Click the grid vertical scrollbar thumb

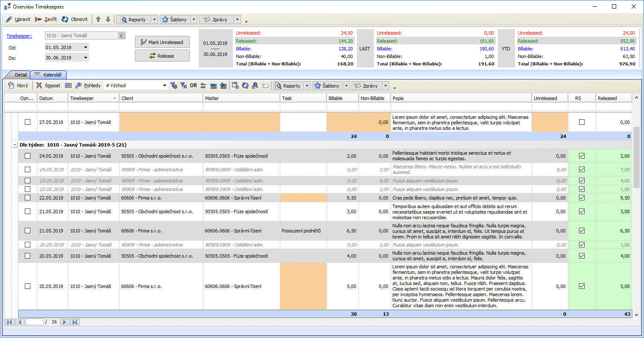tap(636, 156)
